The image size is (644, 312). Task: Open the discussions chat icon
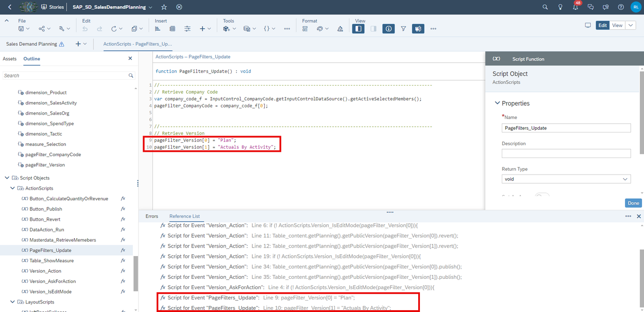click(590, 7)
